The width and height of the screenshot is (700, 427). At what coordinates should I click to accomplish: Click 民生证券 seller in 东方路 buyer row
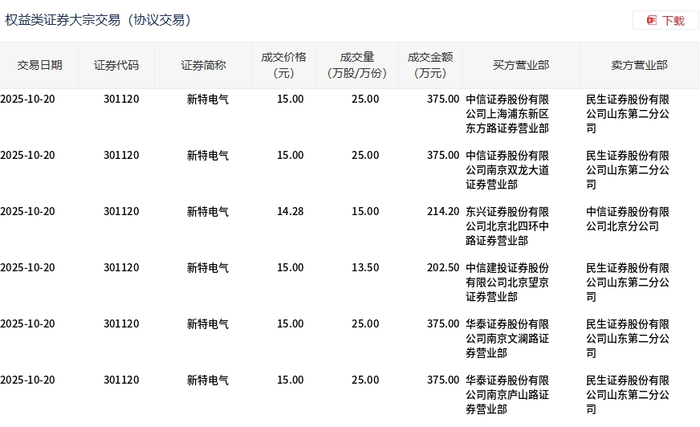tap(628, 114)
